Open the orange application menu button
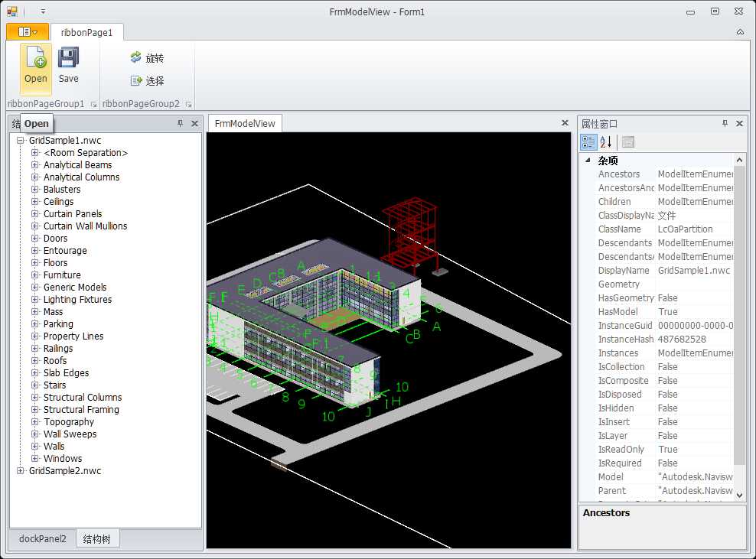The width and height of the screenshot is (756, 559). pos(28,32)
